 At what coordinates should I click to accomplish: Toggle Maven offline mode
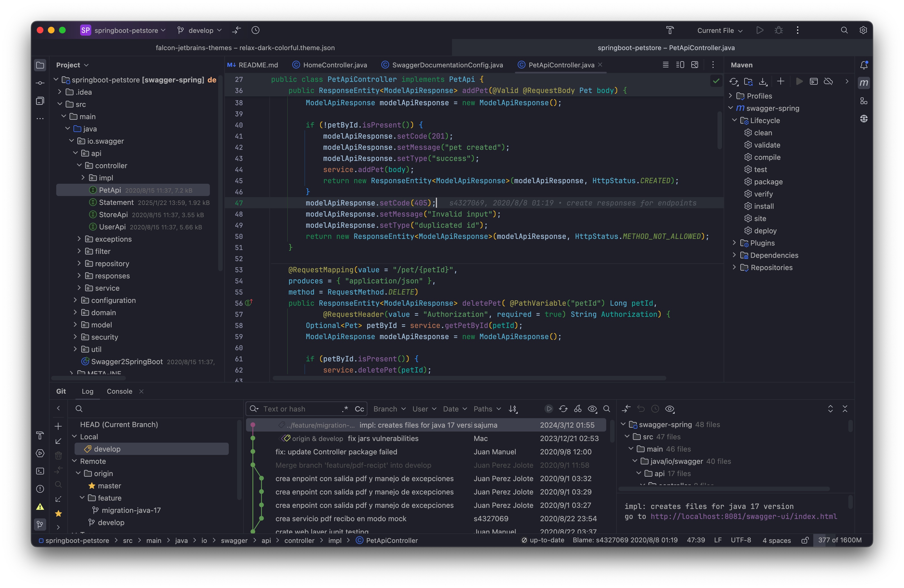[x=828, y=81]
